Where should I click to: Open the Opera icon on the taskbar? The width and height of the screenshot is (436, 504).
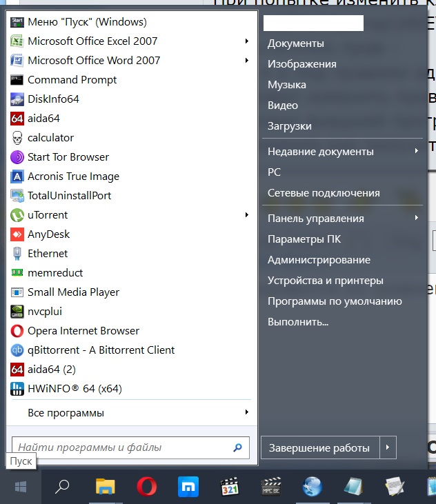[147, 486]
